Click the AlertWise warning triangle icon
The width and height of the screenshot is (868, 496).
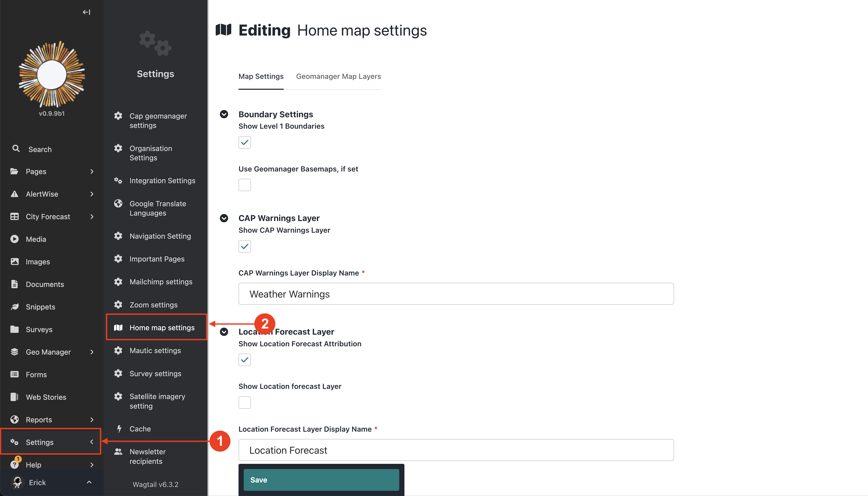point(14,194)
